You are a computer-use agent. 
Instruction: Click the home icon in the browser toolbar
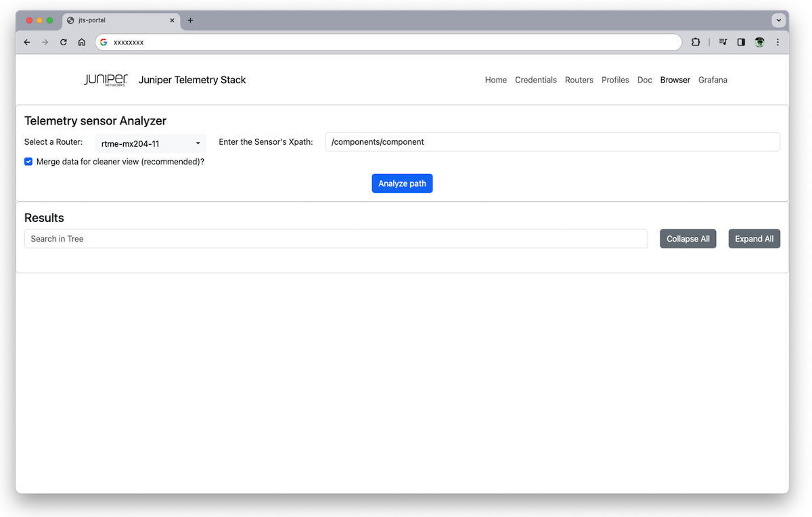point(81,42)
